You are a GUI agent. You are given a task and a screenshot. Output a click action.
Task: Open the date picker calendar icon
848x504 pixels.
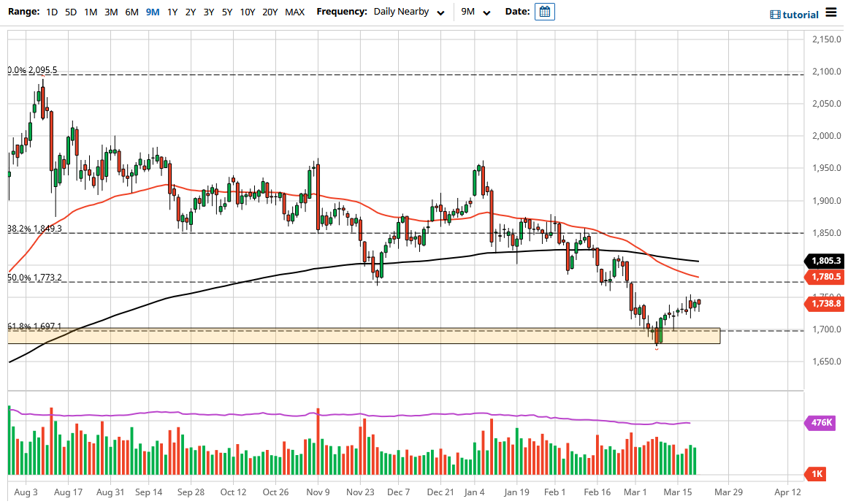(x=545, y=12)
